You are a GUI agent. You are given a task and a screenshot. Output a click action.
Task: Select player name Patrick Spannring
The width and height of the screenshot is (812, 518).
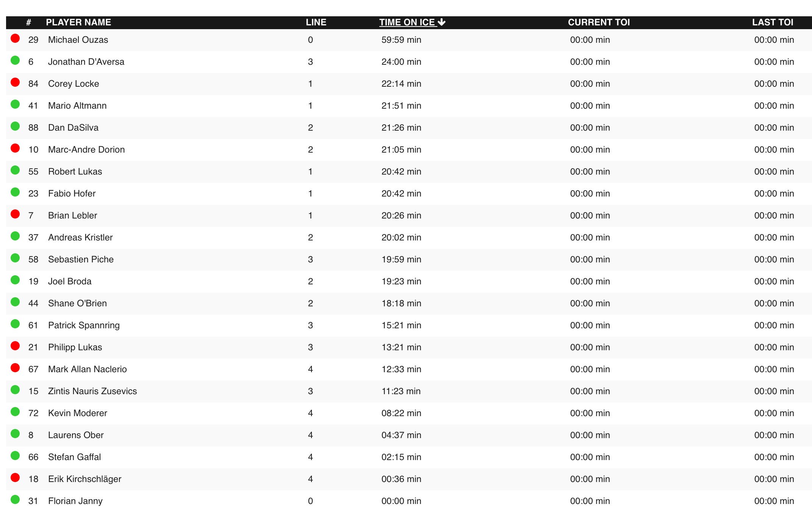click(x=84, y=325)
